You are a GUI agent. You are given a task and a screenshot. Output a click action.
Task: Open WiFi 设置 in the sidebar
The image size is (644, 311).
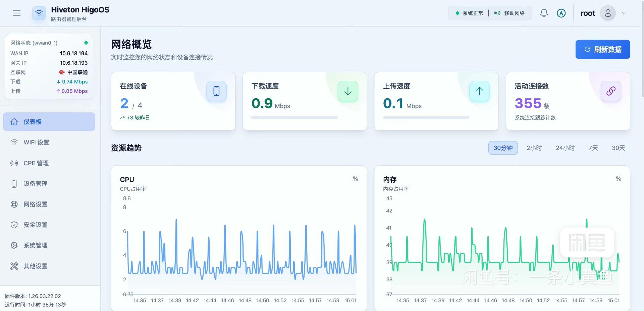(x=36, y=142)
